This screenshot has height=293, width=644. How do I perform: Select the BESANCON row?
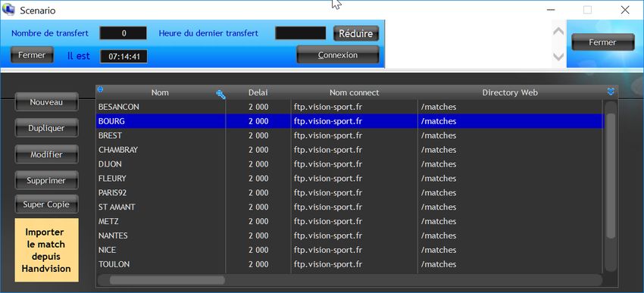[349, 107]
